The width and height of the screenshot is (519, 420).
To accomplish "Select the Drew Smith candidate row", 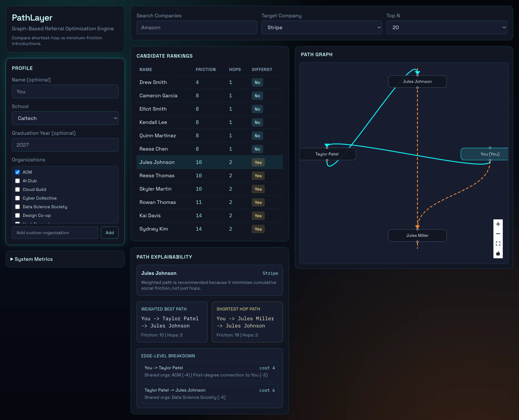I will point(210,82).
